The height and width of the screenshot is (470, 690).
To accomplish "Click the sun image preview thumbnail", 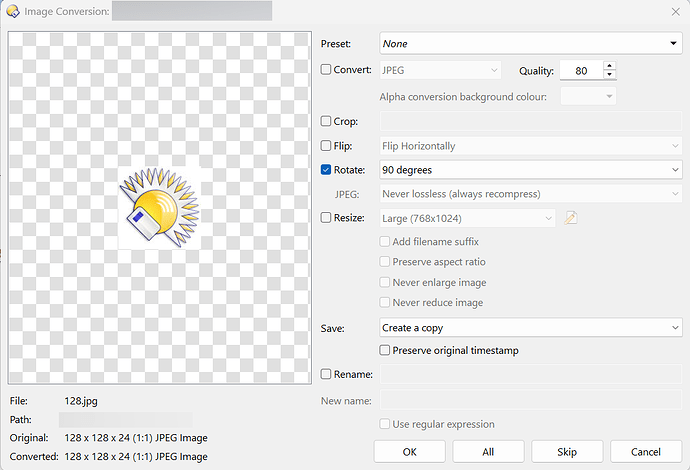I will tap(159, 208).
